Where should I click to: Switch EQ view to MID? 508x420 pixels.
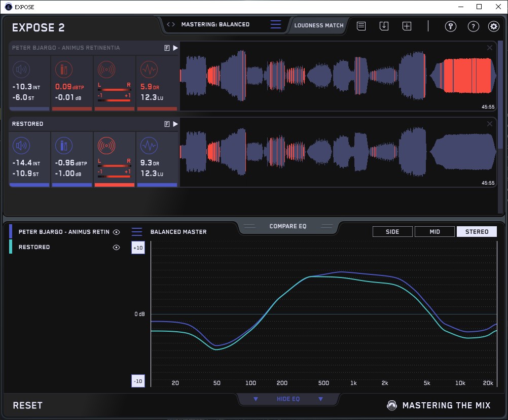434,232
